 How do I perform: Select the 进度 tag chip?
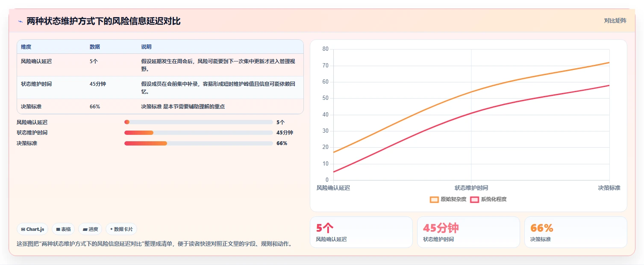point(90,229)
